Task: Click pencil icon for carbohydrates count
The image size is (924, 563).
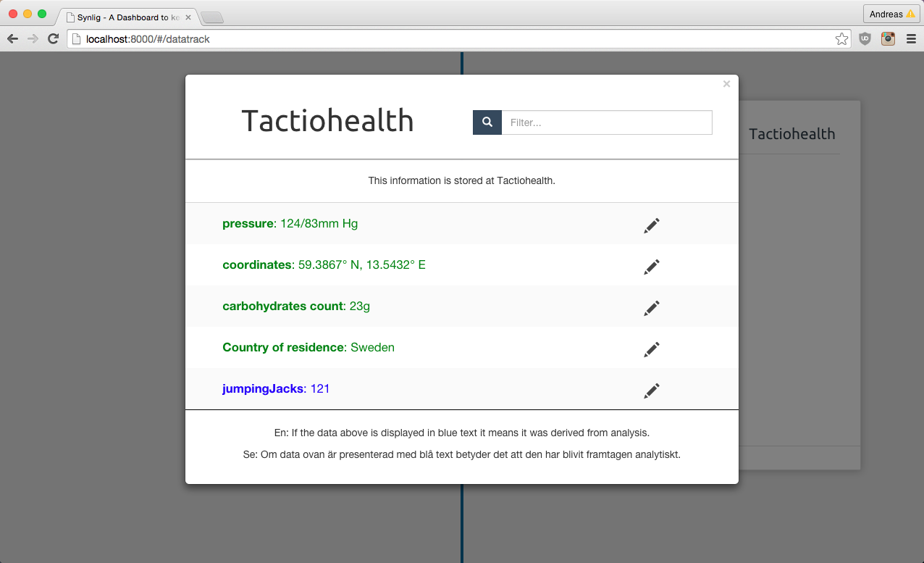Action: 652,308
